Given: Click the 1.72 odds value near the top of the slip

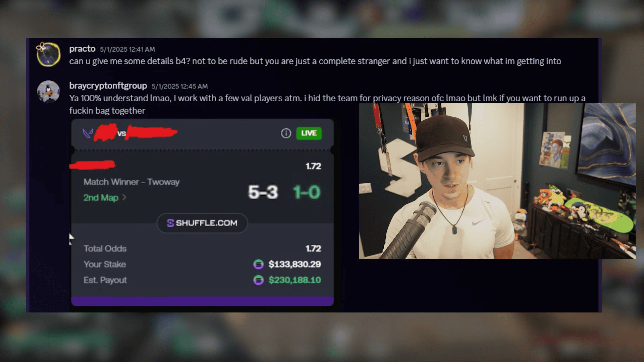Looking at the screenshot, I should (x=313, y=166).
